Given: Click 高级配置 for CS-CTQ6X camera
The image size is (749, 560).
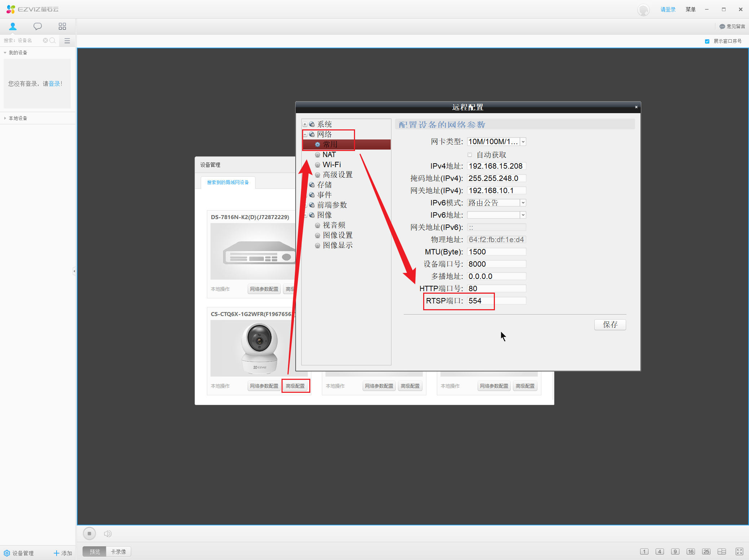Looking at the screenshot, I should point(295,386).
